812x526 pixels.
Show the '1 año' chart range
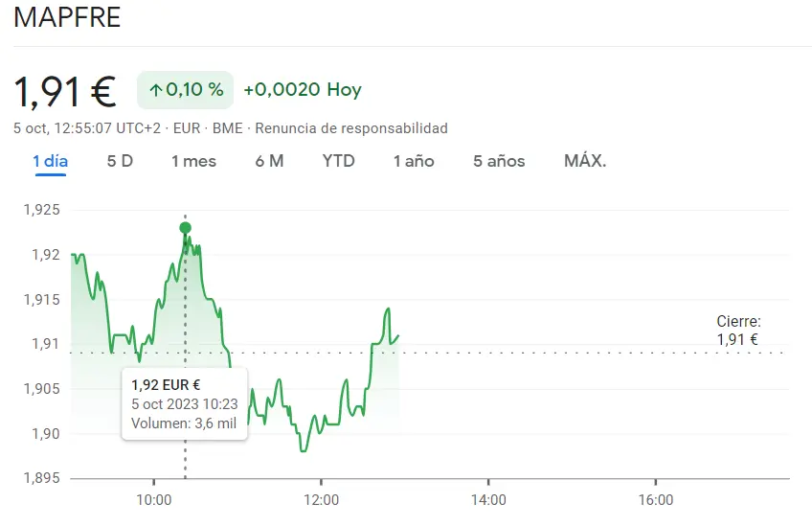[414, 161]
